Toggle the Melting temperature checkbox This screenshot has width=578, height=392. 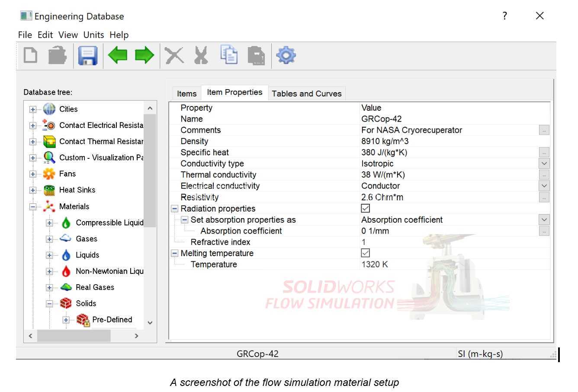click(x=366, y=253)
